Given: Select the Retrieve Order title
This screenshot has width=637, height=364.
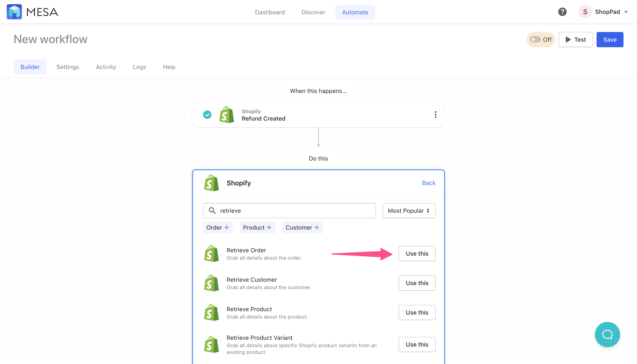Looking at the screenshot, I should click(246, 250).
